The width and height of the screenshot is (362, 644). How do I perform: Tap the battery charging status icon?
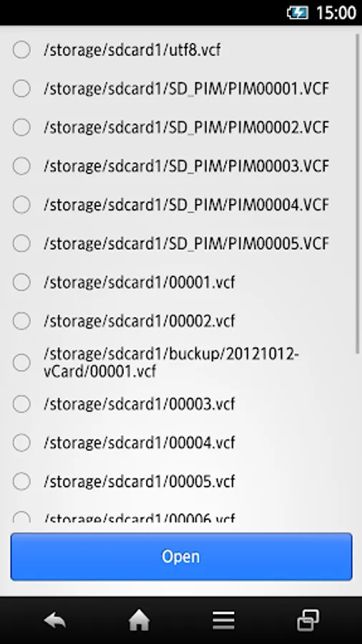(x=297, y=12)
